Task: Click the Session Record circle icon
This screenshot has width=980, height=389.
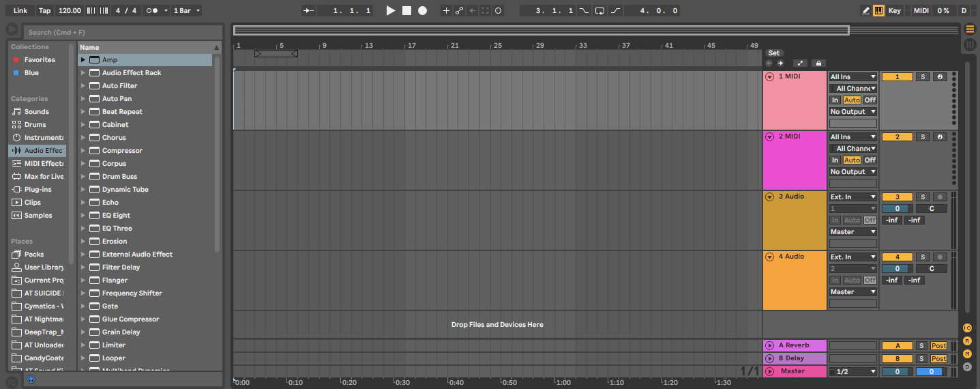Action: pos(498,10)
